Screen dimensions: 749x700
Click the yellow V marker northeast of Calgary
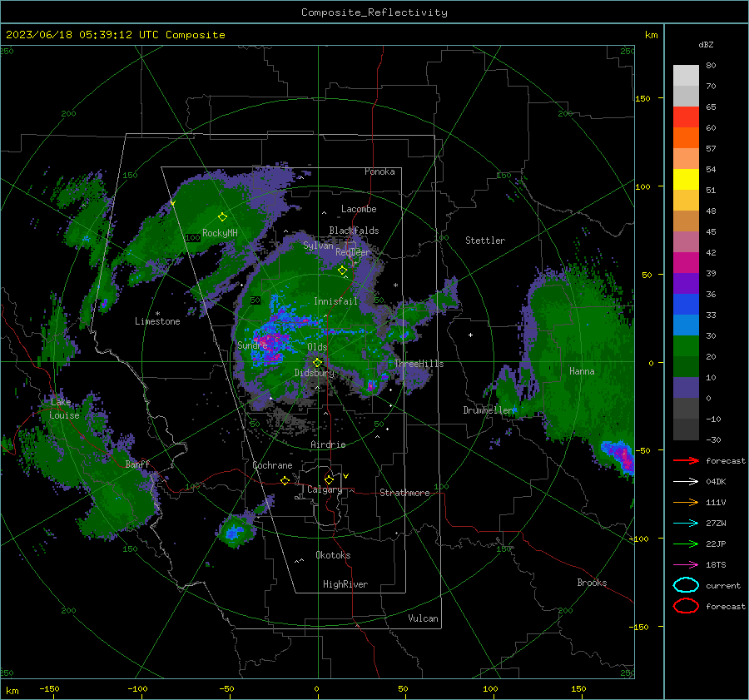click(x=346, y=476)
